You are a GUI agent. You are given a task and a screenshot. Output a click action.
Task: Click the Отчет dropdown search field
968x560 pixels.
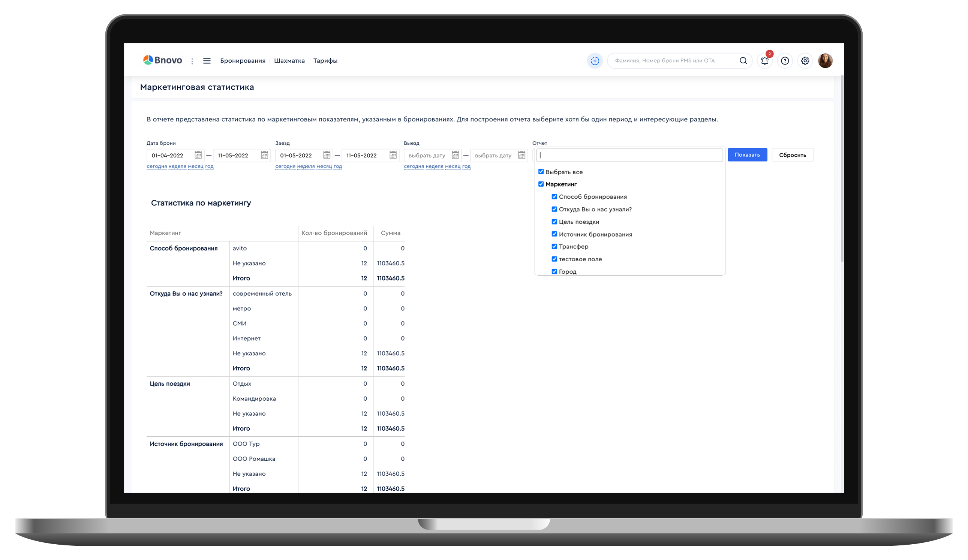click(629, 155)
